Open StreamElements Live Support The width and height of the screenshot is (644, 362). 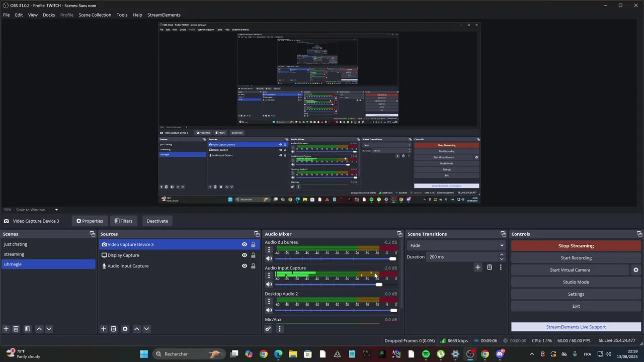pos(576,327)
